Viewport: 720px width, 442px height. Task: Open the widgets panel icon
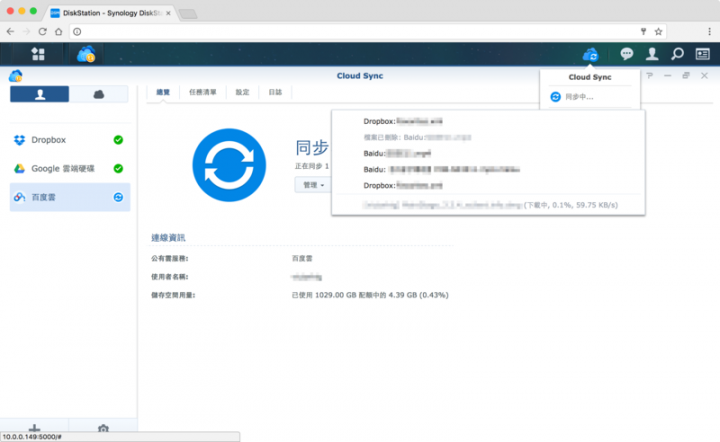tap(703, 54)
